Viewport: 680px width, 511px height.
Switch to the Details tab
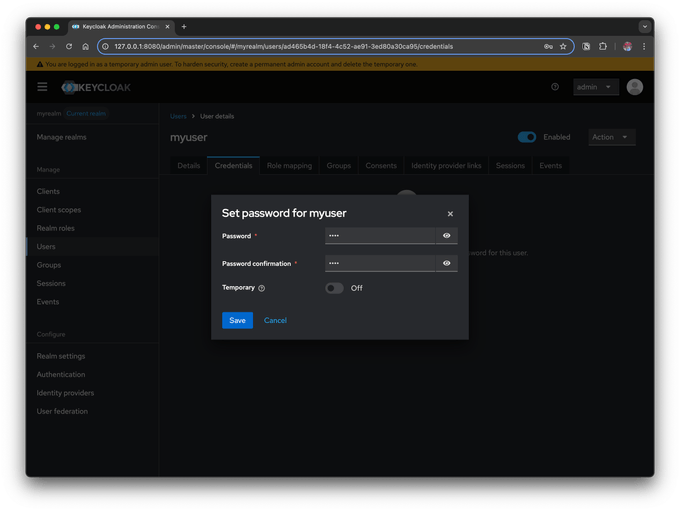189,166
